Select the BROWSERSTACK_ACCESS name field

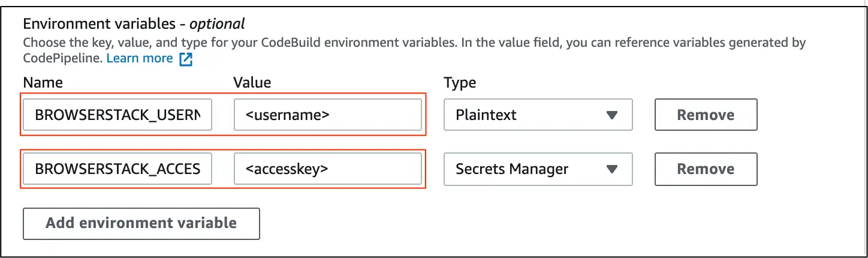click(117, 169)
